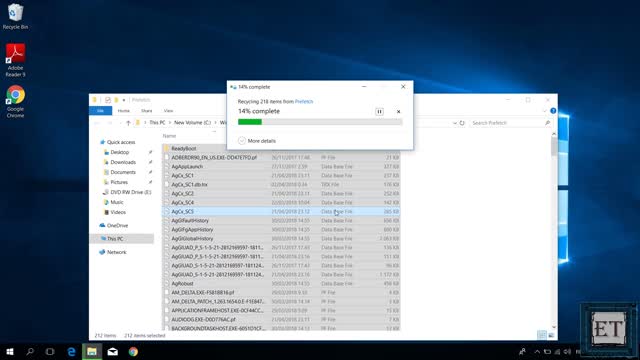
Task: Expand More details in the progress dialog
Action: pos(257,141)
